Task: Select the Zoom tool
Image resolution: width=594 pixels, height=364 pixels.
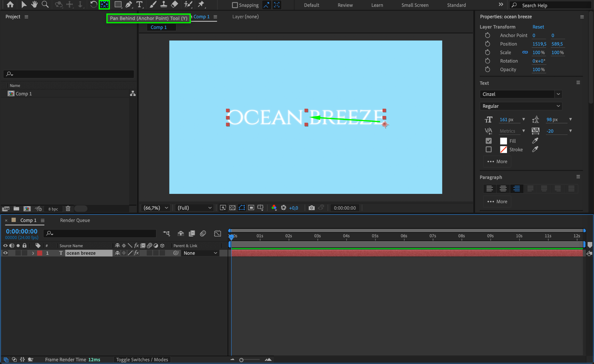Action: pos(45,4)
